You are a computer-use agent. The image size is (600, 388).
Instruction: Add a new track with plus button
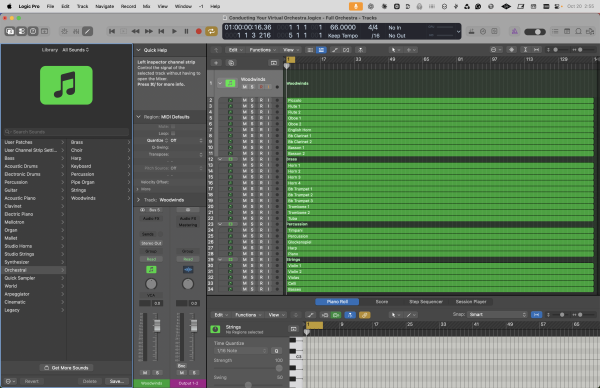click(216, 63)
